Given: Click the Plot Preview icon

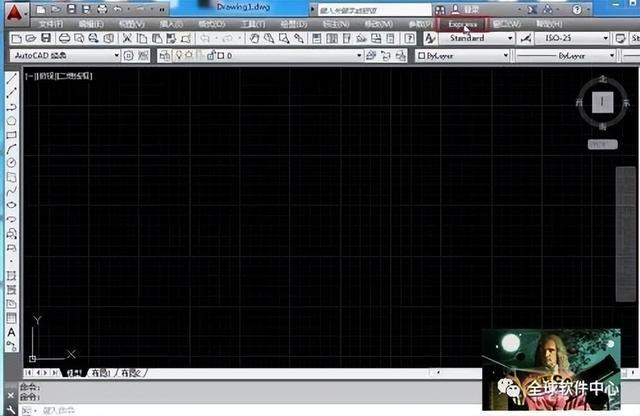Looking at the screenshot, I should [x=79, y=38].
